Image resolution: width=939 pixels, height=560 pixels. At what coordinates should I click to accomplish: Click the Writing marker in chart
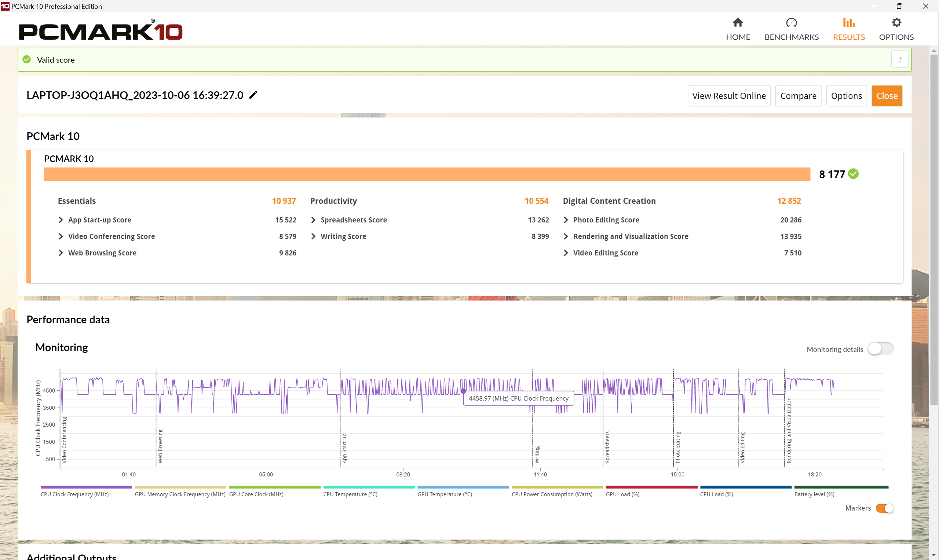(x=537, y=455)
